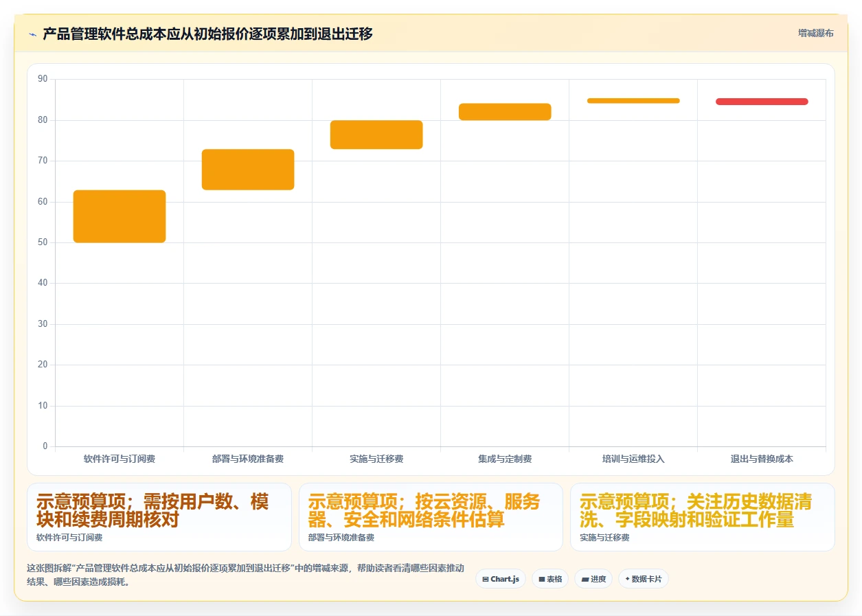Click the 表格 tag pill

tap(550, 579)
